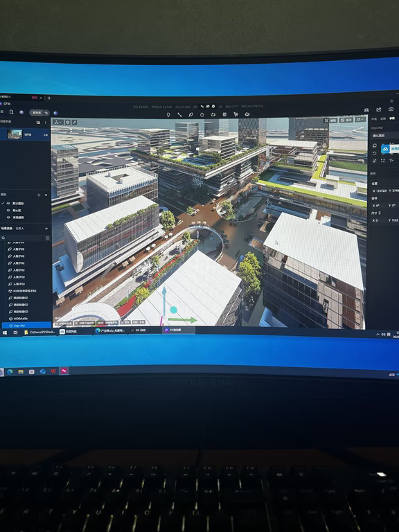The width and height of the screenshot is (399, 532).
Task: Open the object hierarchy dropdown in viewport corner
Action: [58, 122]
